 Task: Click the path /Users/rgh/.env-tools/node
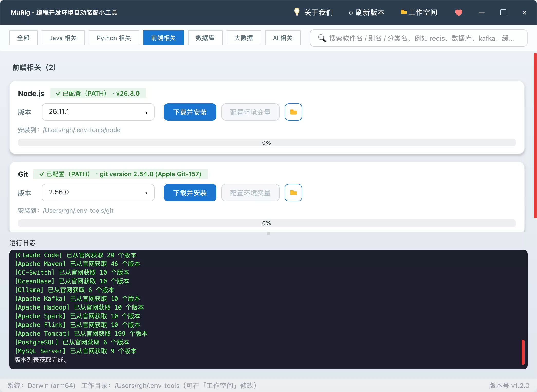click(x=82, y=130)
